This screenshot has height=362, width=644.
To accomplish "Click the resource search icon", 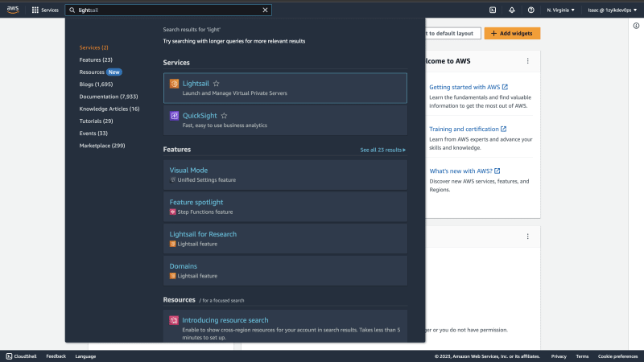I will click(174, 320).
